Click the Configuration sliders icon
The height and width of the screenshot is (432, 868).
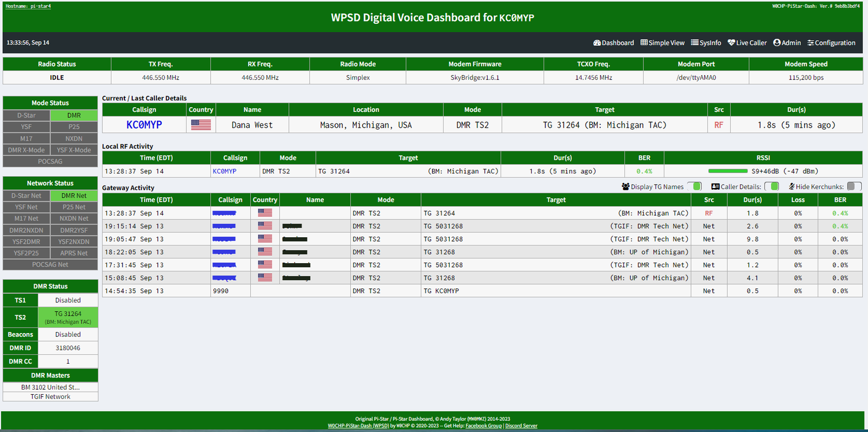(x=811, y=43)
